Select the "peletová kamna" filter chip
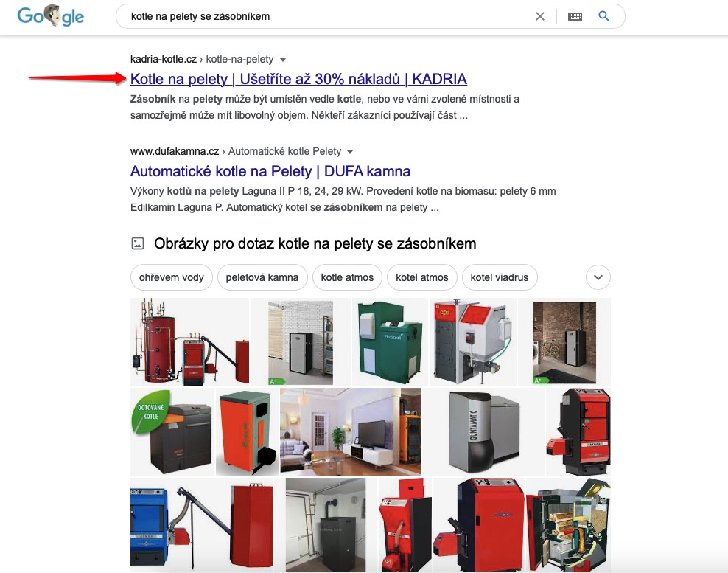Viewport: 728px width, 573px height. click(x=262, y=277)
